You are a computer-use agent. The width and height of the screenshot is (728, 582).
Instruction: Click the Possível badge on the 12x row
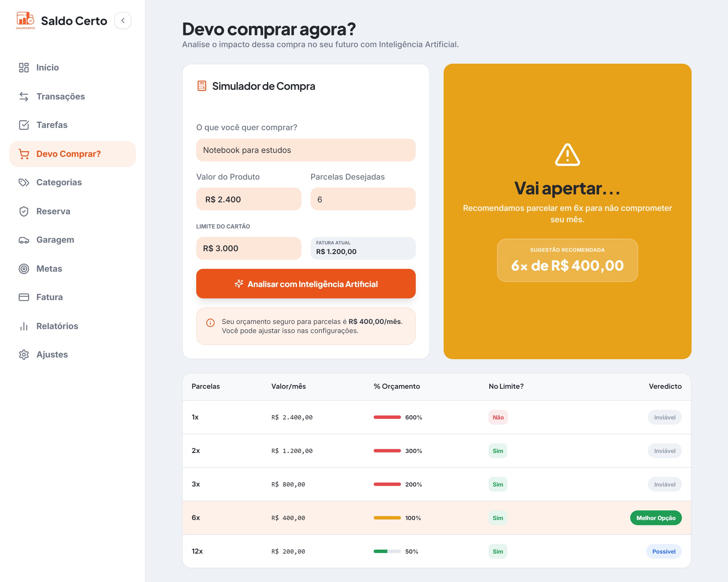click(x=663, y=551)
